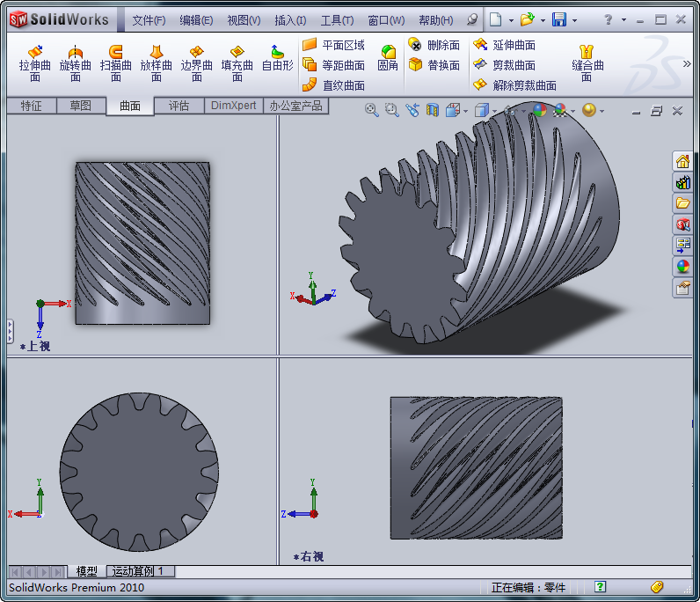Viewport: 700px width, 602px height.
Task: Open the 文件(F) menu
Action: click(x=149, y=20)
